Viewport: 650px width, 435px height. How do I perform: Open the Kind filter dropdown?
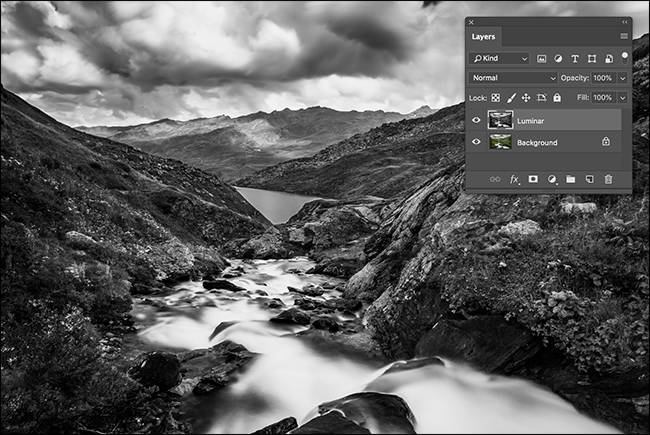[x=500, y=59]
